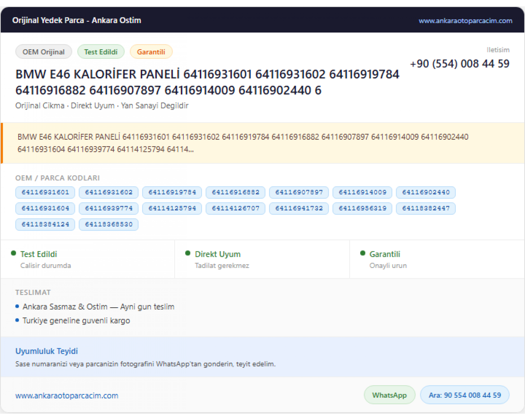Click the Uyumluluk Teyidi heading

(x=47, y=351)
